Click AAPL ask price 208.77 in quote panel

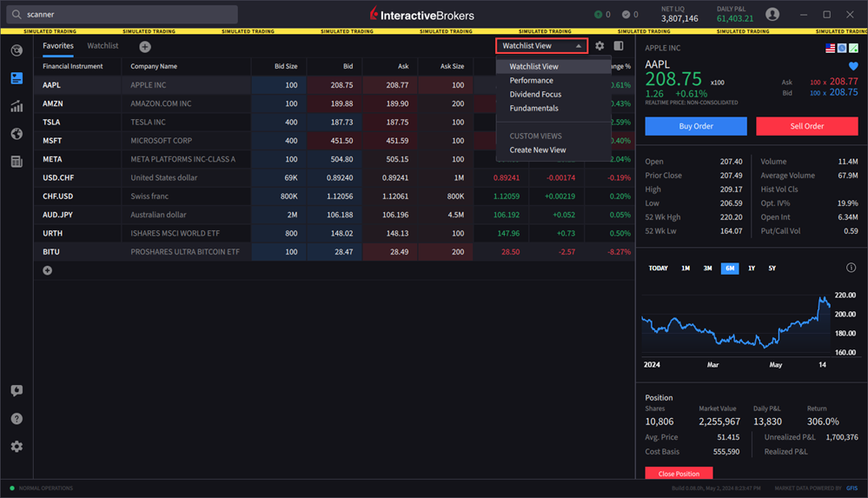point(844,82)
